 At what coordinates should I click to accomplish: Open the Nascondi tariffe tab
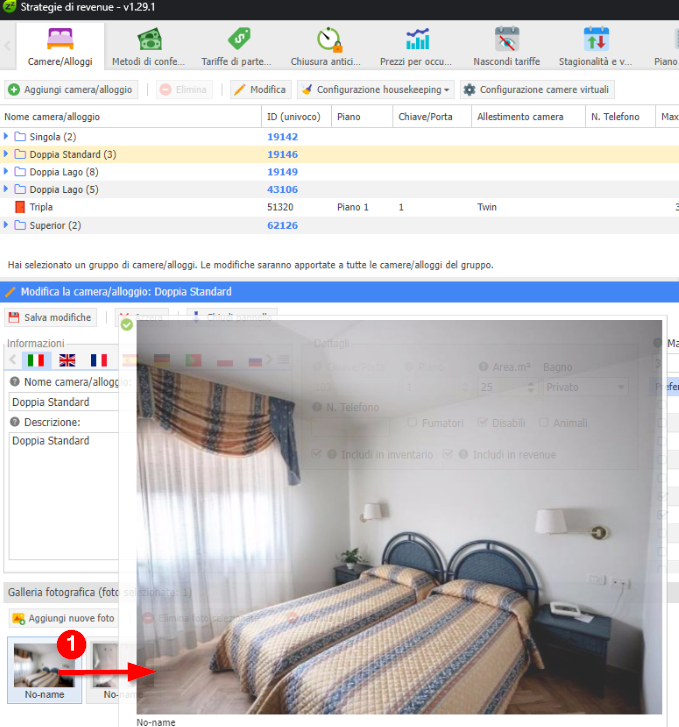(x=506, y=47)
